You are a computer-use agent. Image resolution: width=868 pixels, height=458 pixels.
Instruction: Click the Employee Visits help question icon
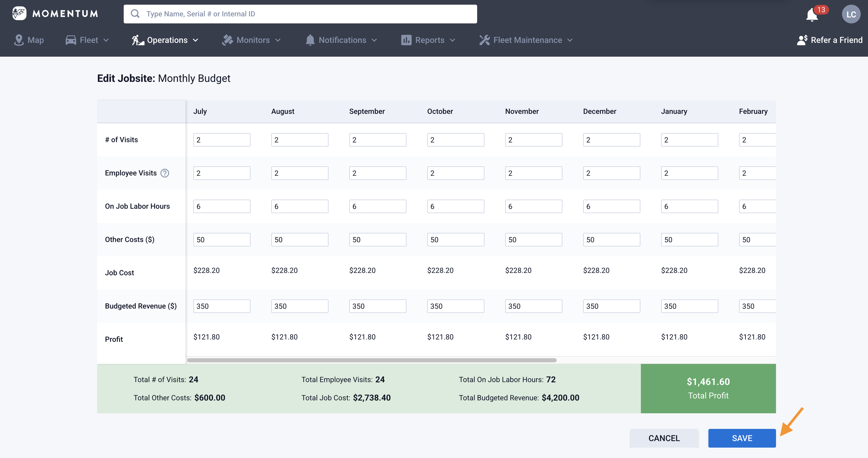point(165,173)
